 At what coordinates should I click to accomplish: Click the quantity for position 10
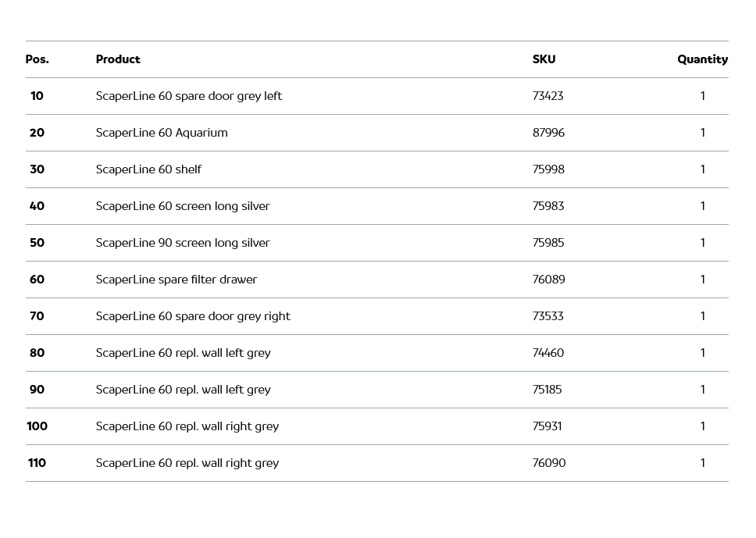702,96
